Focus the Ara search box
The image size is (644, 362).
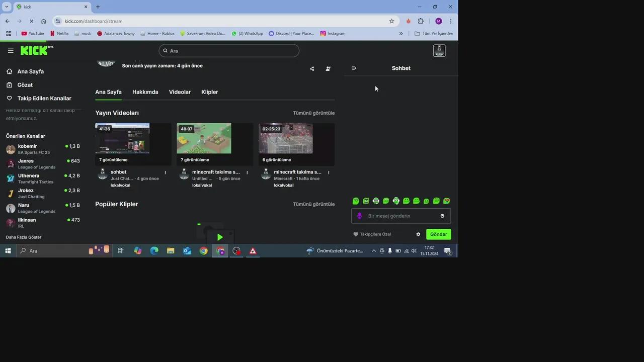pyautogui.click(x=229, y=51)
